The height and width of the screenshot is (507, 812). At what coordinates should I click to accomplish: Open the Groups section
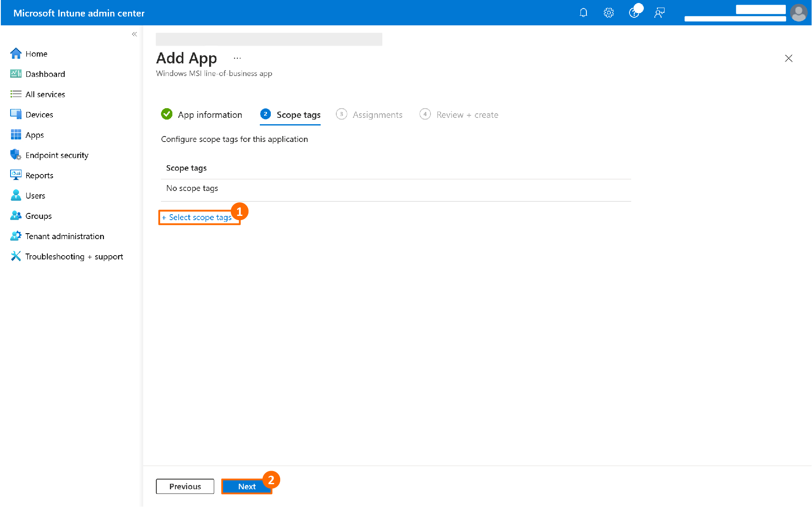(38, 215)
